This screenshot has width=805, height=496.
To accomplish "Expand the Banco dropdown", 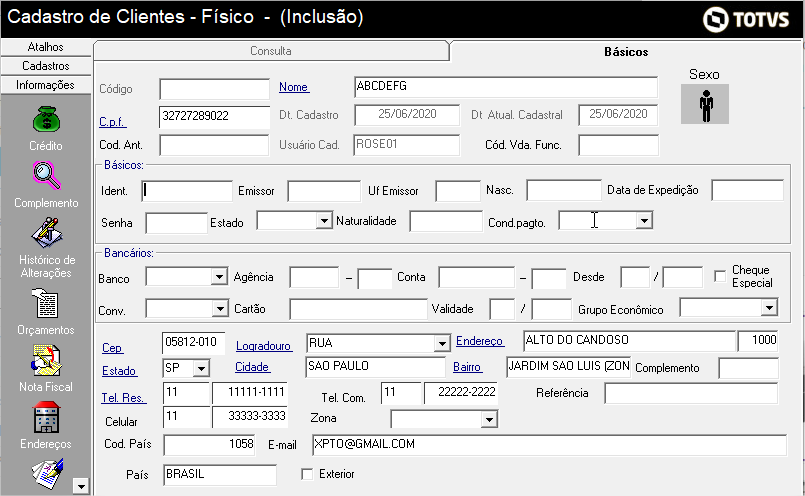I will click(219, 277).
